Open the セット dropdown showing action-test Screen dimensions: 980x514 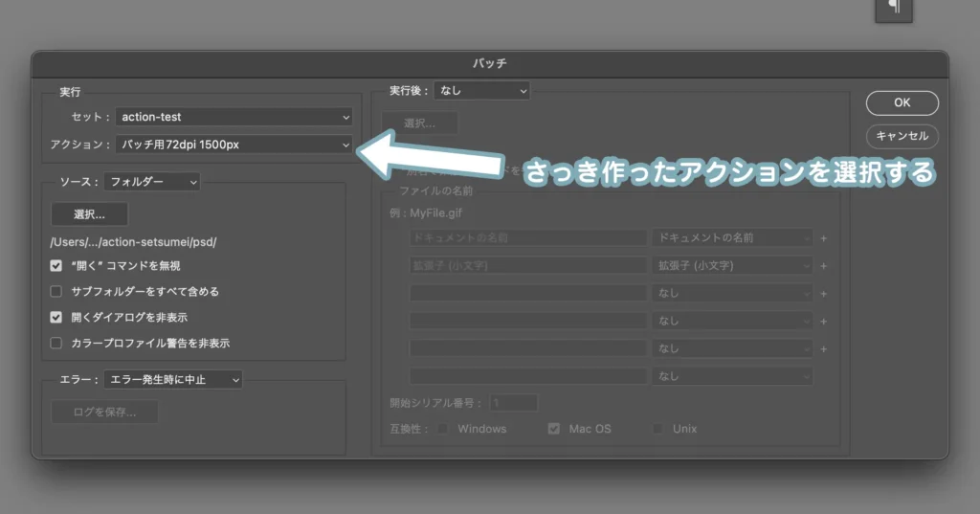(234, 117)
